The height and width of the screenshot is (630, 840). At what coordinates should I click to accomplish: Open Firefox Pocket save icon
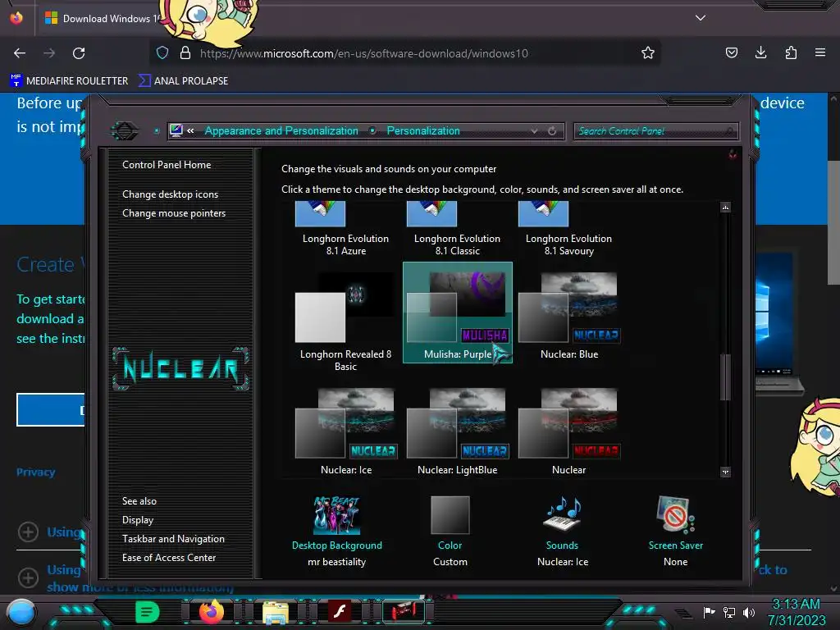click(731, 52)
